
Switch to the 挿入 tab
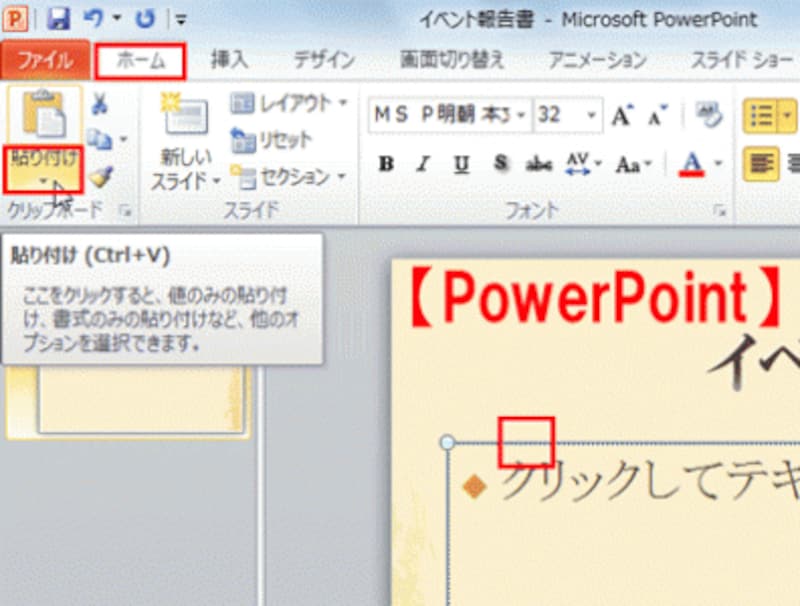click(230, 60)
